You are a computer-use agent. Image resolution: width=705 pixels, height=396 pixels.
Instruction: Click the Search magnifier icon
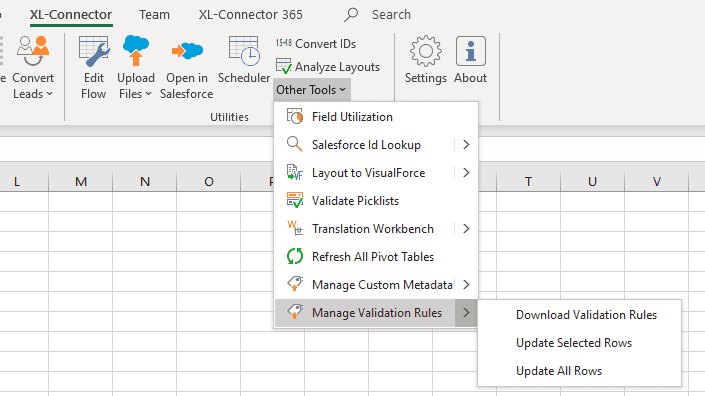[x=351, y=14]
